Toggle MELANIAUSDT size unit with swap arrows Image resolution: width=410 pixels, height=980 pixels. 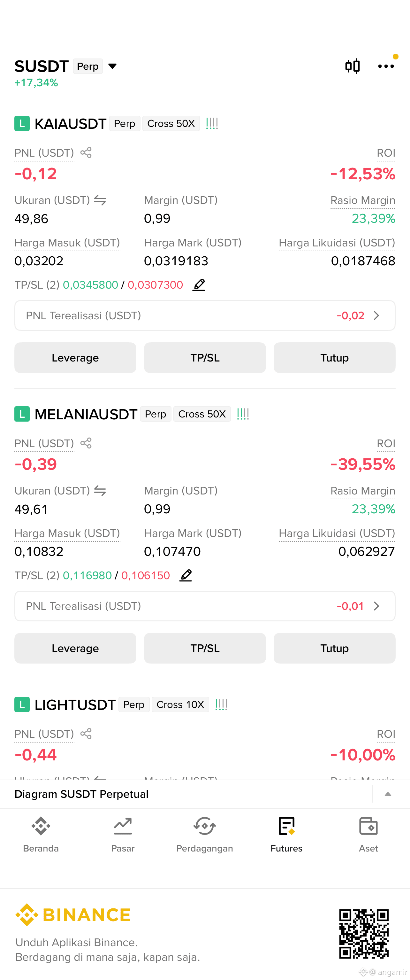[x=100, y=490]
